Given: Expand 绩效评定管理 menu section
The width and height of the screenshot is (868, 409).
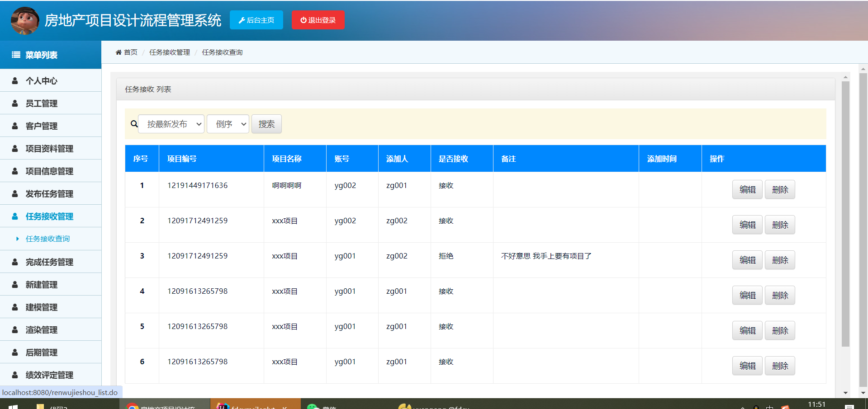Looking at the screenshot, I should [x=51, y=375].
